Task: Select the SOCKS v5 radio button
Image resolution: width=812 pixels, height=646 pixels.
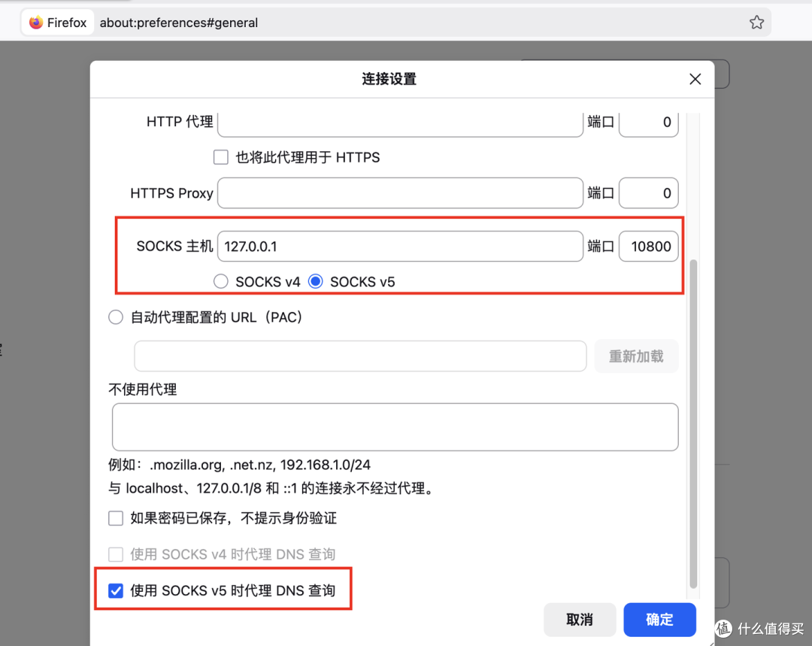Action: click(315, 281)
